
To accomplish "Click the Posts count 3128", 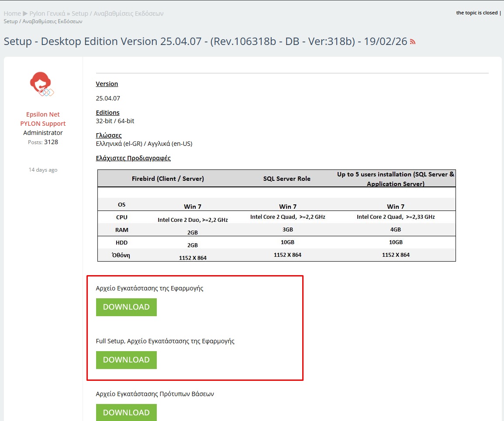I will (51, 142).
